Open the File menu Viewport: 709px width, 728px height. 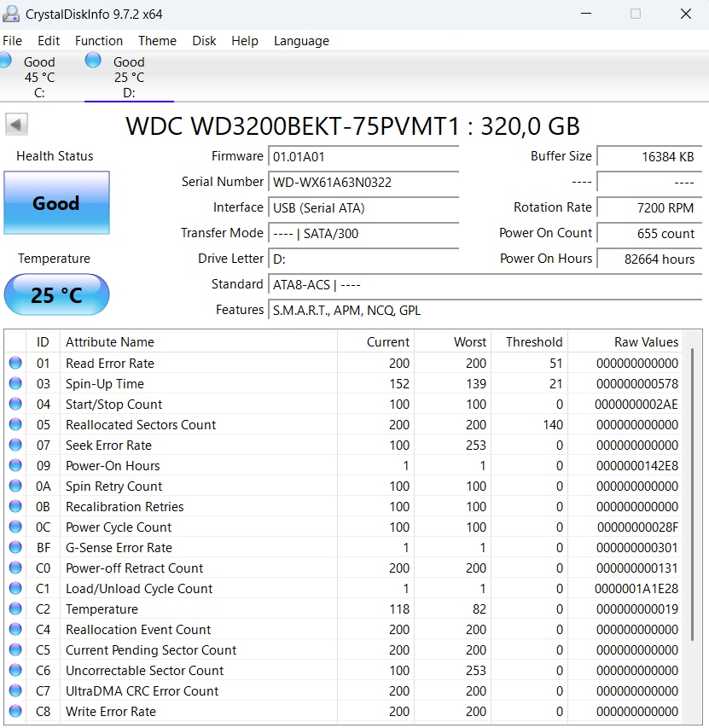point(13,40)
